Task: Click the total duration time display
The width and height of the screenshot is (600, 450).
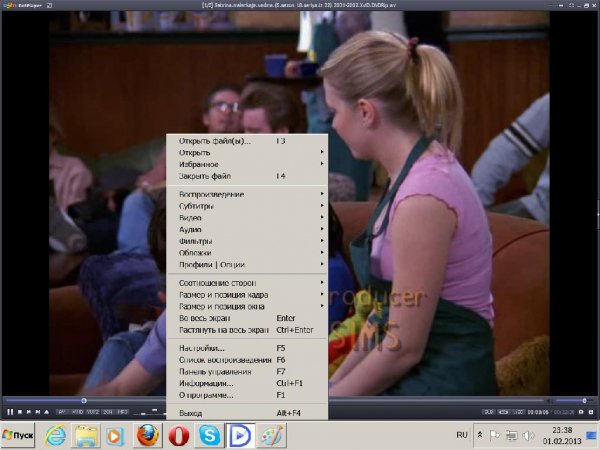Action: [564, 412]
